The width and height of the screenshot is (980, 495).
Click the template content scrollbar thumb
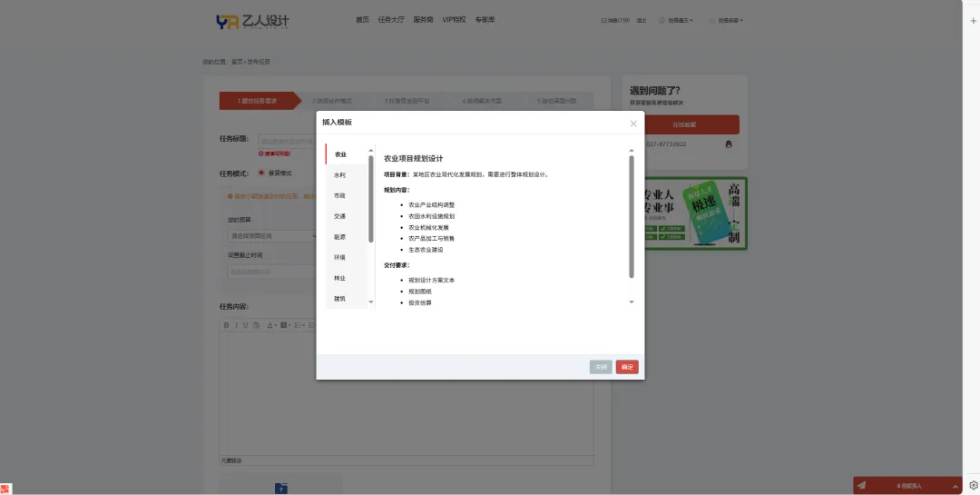[632, 216]
